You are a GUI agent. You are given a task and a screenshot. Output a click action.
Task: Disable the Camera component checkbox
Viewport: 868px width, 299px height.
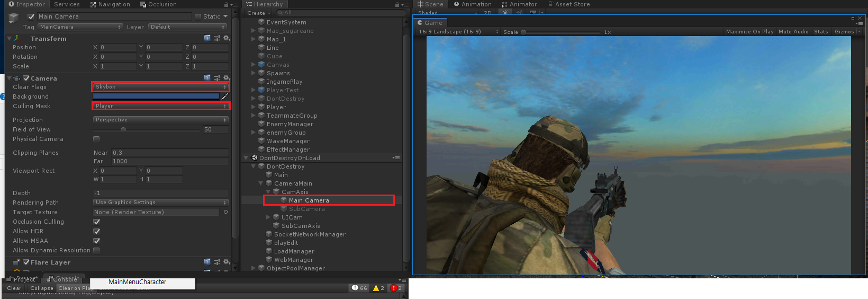pyautogui.click(x=26, y=78)
